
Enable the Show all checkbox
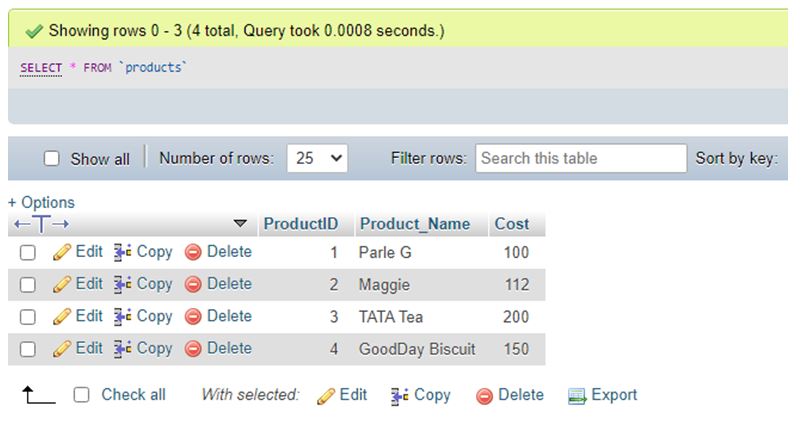click(52, 159)
